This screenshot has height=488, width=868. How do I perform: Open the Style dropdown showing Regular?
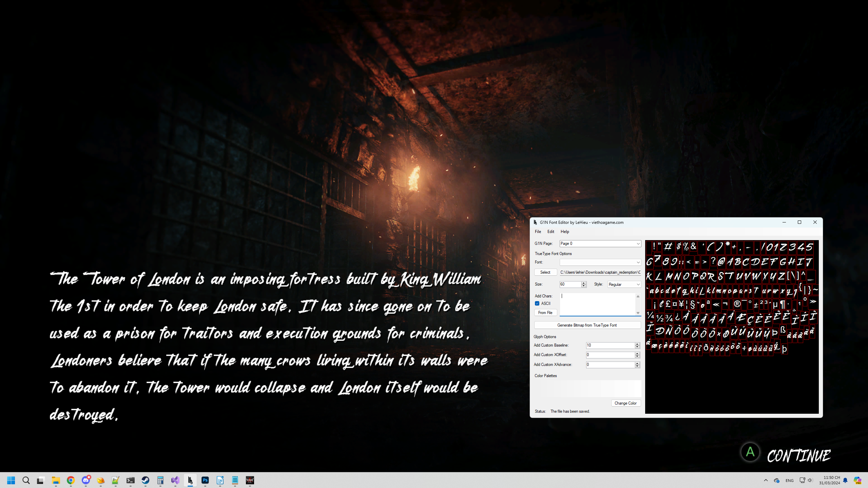(x=624, y=284)
